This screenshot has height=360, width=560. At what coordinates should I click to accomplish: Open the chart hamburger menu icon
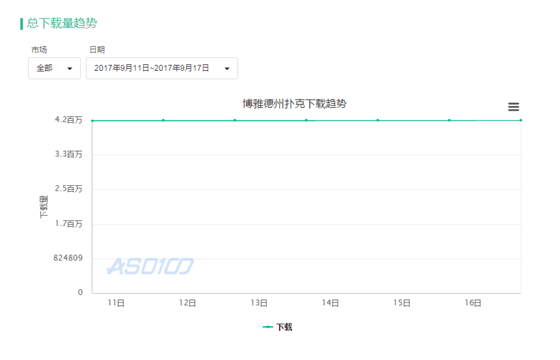coord(513,107)
